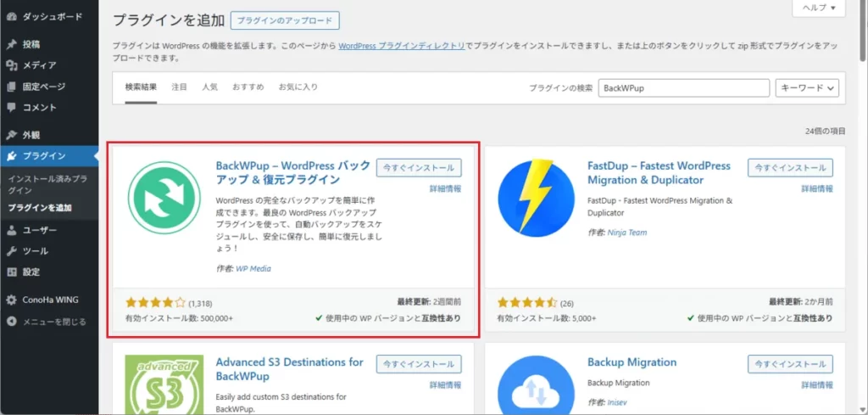Image resolution: width=868 pixels, height=415 pixels.
Task: Open the Inisev author link
Action: pyautogui.click(x=617, y=401)
